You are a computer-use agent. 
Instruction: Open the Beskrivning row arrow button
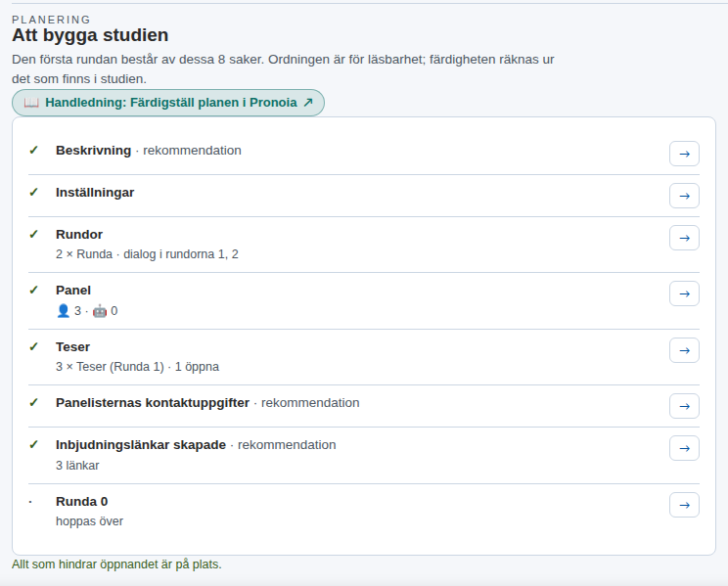click(x=684, y=154)
